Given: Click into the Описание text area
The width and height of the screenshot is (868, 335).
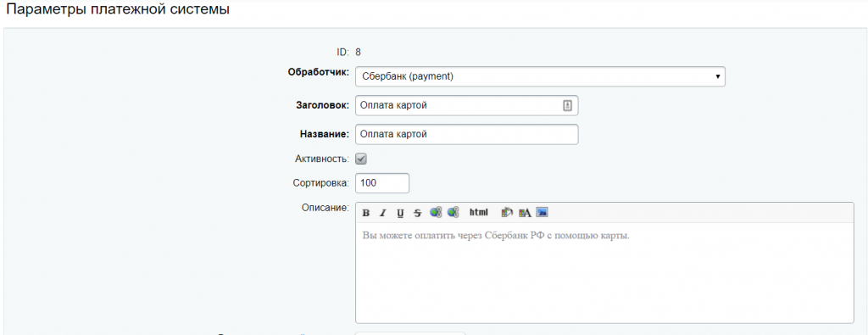Looking at the screenshot, I should (604, 272).
